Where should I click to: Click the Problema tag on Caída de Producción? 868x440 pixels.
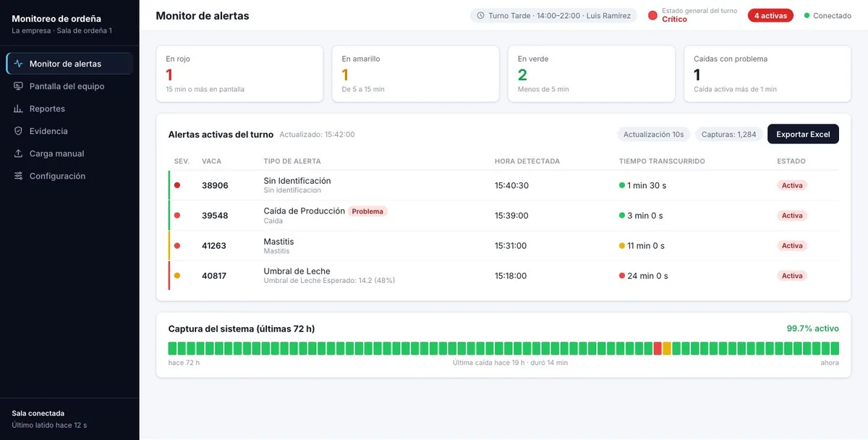(368, 211)
